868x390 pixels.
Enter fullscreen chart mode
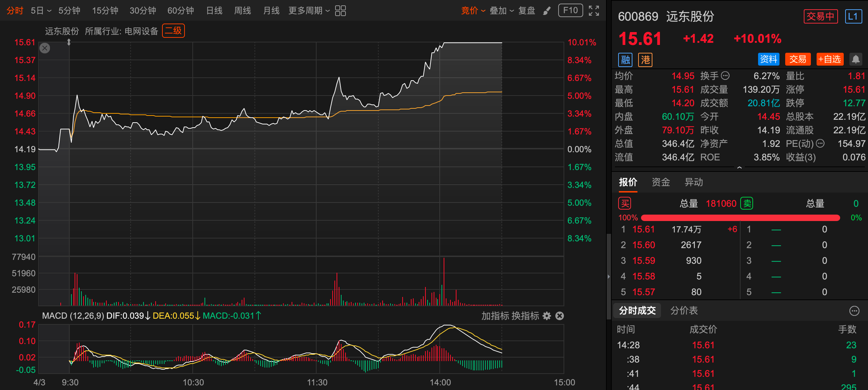[594, 11]
